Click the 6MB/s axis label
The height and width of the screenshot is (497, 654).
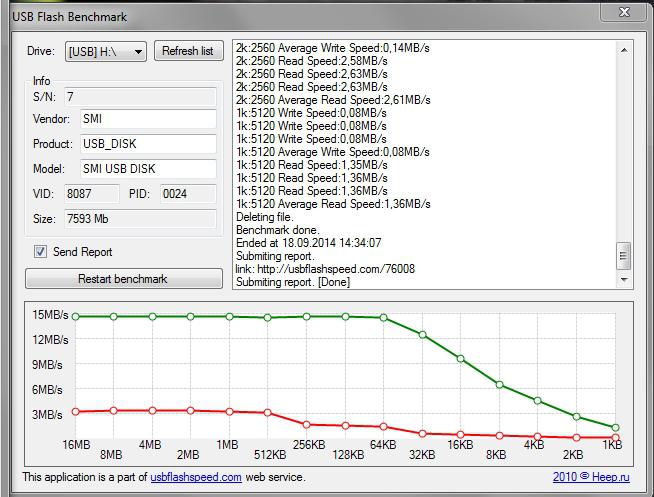click(47, 390)
